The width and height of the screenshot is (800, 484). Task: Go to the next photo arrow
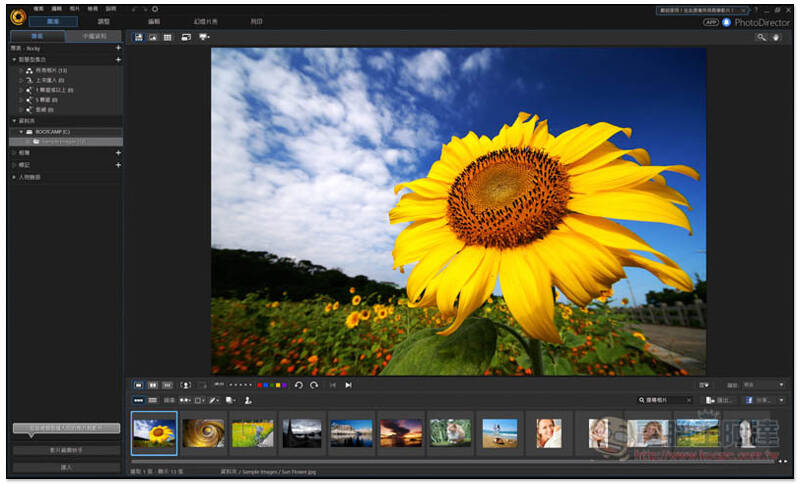click(348, 385)
